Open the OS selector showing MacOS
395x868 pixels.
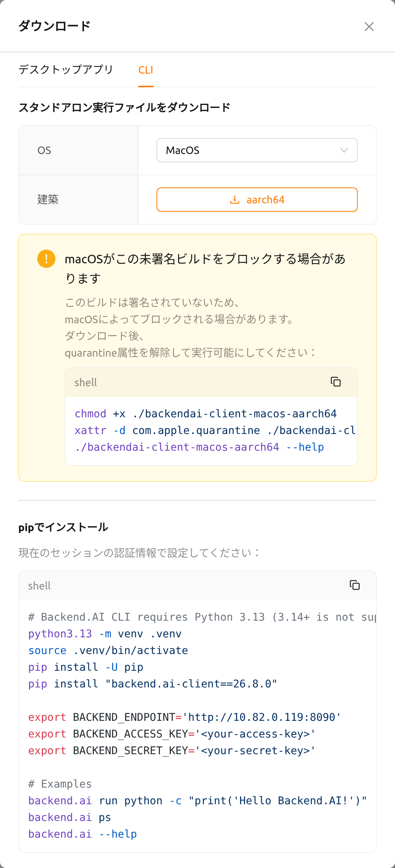coord(257,150)
